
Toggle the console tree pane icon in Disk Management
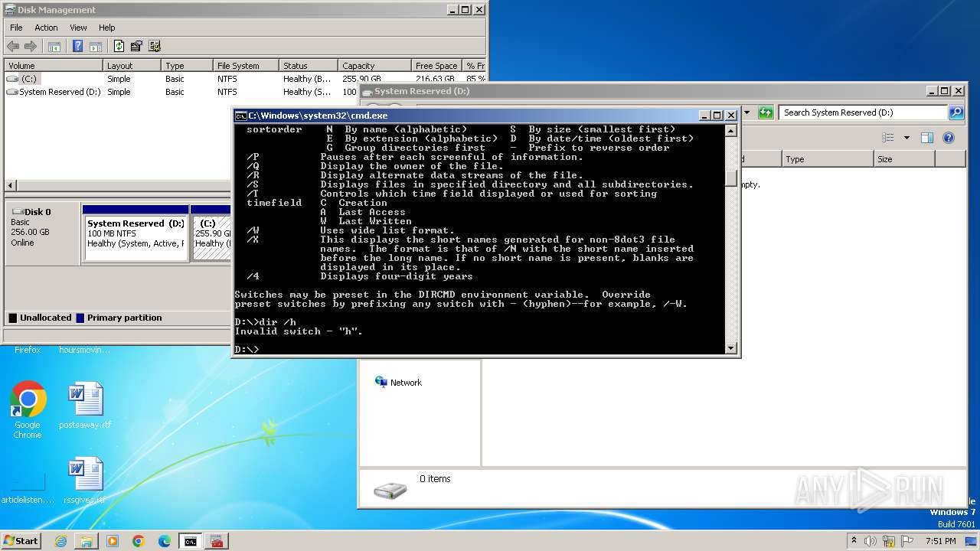point(54,47)
